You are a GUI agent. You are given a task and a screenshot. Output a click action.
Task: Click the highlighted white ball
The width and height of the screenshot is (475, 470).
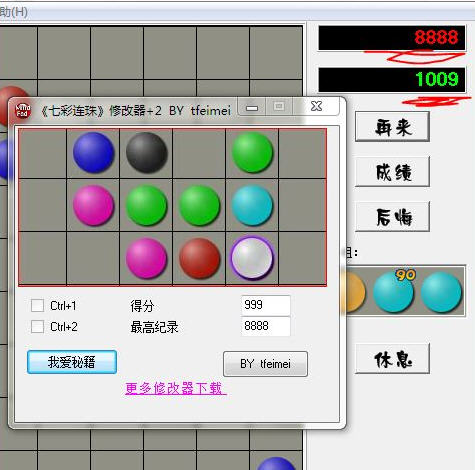pyautogui.click(x=252, y=258)
